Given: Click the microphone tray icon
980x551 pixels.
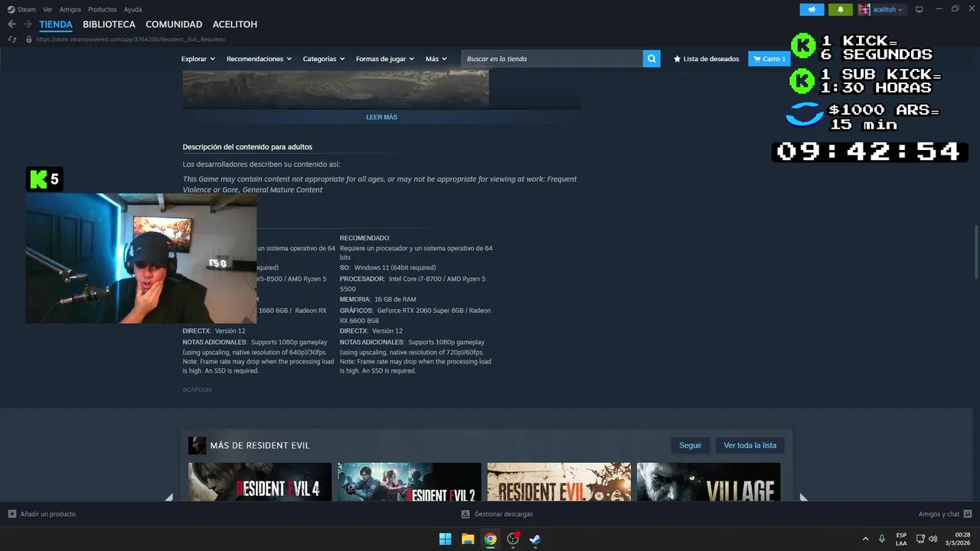Looking at the screenshot, I should pyautogui.click(x=882, y=539).
